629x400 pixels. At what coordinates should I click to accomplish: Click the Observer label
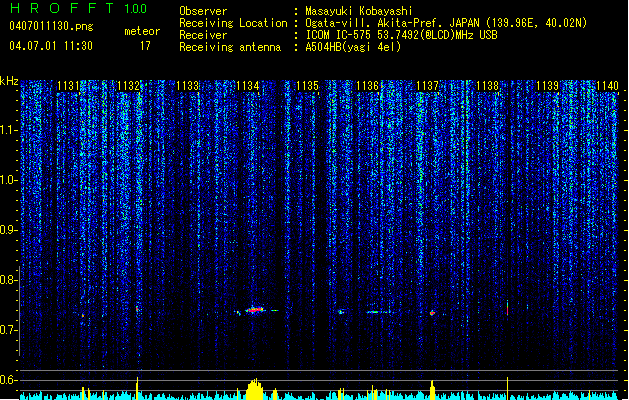pyautogui.click(x=203, y=11)
